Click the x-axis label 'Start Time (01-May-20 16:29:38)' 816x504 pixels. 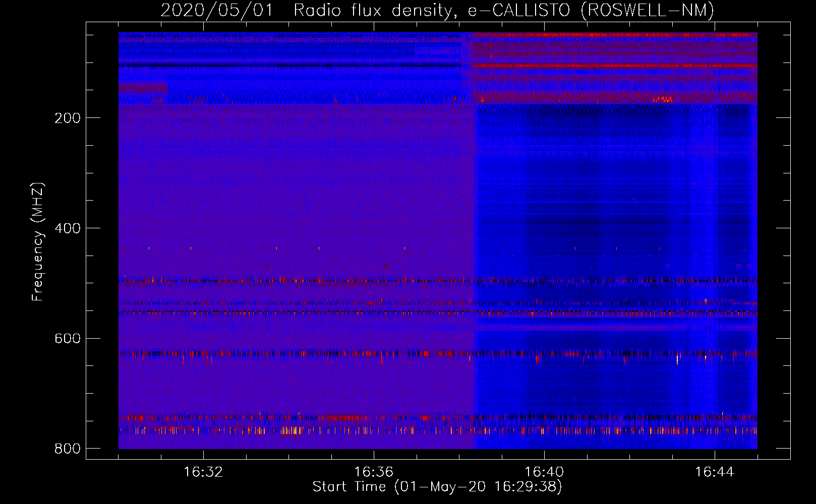pos(437,487)
